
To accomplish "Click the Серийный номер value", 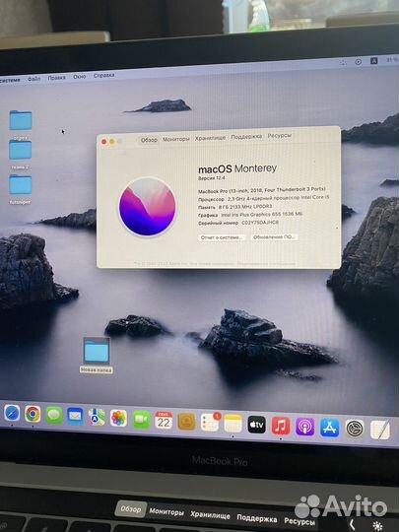I will (x=260, y=223).
